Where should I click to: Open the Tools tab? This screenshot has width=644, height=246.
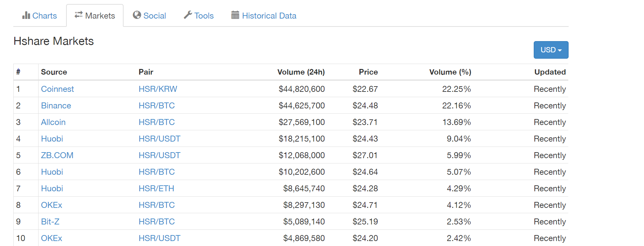point(199,16)
